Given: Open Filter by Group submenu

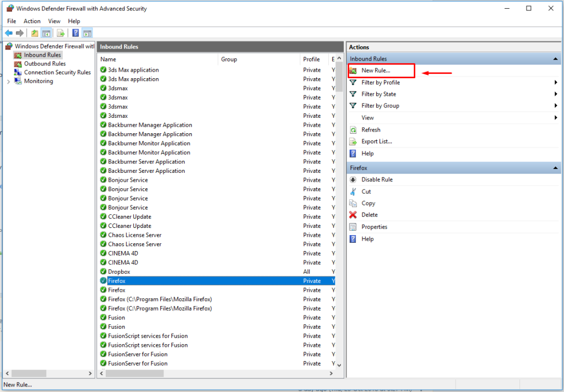Looking at the screenshot, I should click(x=380, y=106).
